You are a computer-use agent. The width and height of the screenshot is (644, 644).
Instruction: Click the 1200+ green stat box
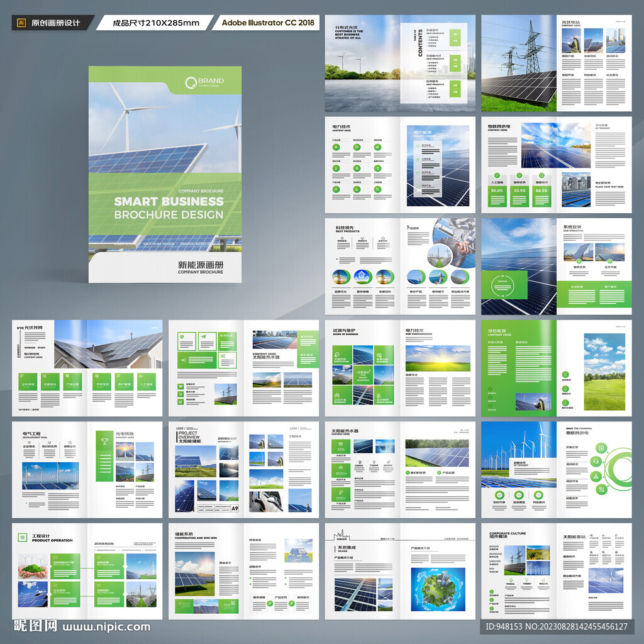(x=341, y=495)
